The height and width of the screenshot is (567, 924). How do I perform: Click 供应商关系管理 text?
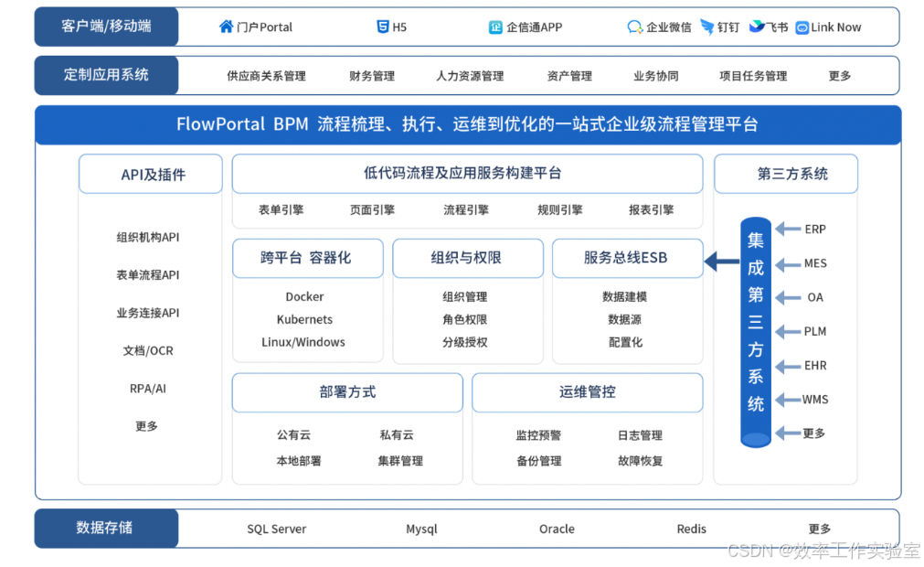[266, 76]
